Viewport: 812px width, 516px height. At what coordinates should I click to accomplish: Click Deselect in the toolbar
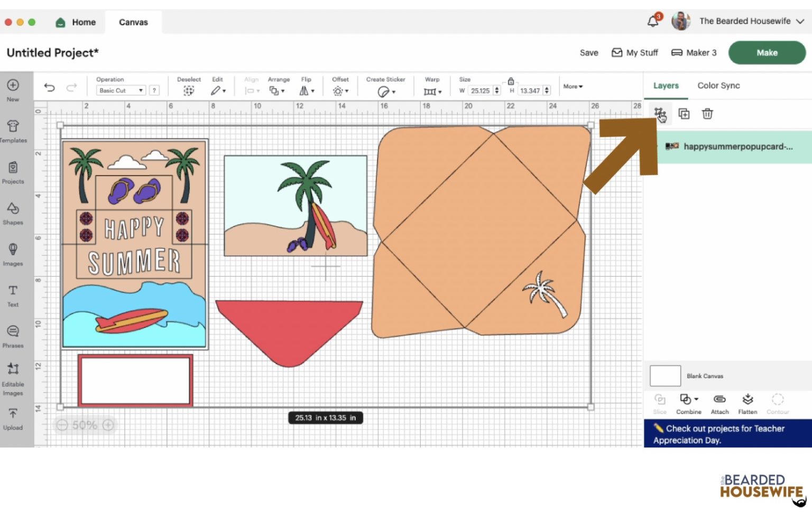[188, 87]
